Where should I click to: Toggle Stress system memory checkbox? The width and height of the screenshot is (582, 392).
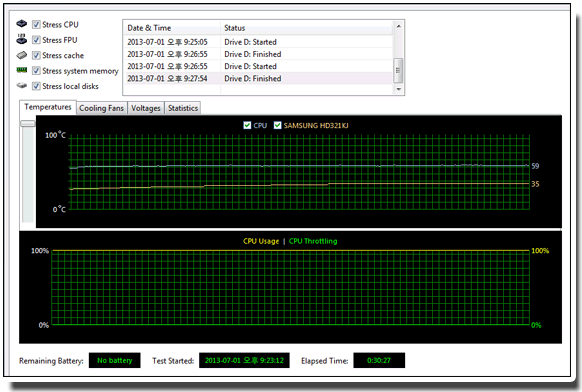point(36,71)
